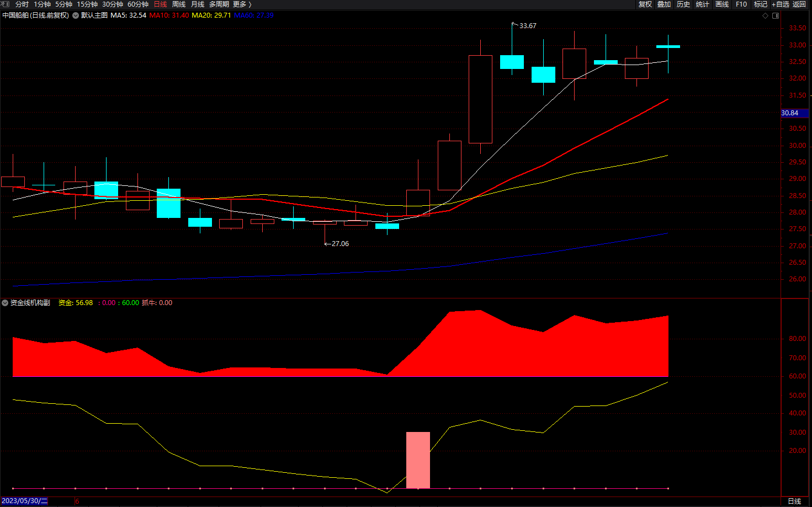Viewport: 812px width, 507px height.
Task: Click the 中国船舶(日线.前复权) stock title
Action: coord(36,15)
